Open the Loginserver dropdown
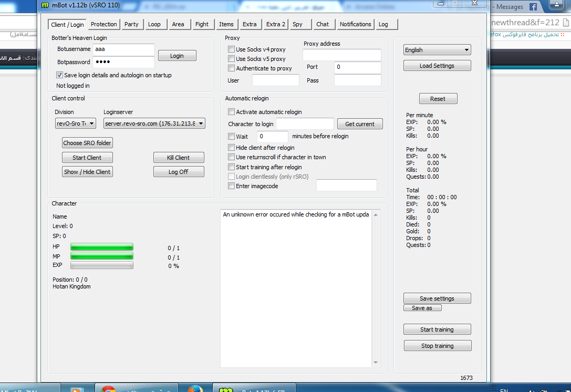 click(x=154, y=123)
